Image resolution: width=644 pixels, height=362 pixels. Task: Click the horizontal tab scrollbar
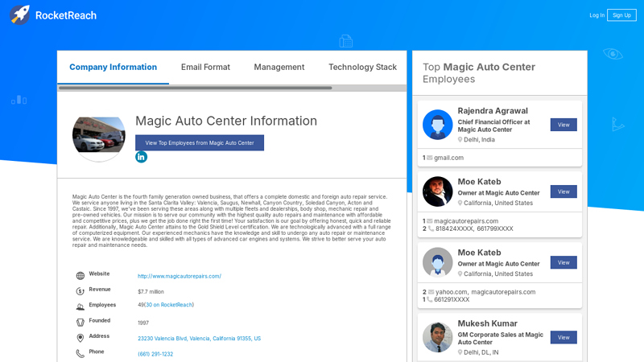(x=195, y=88)
